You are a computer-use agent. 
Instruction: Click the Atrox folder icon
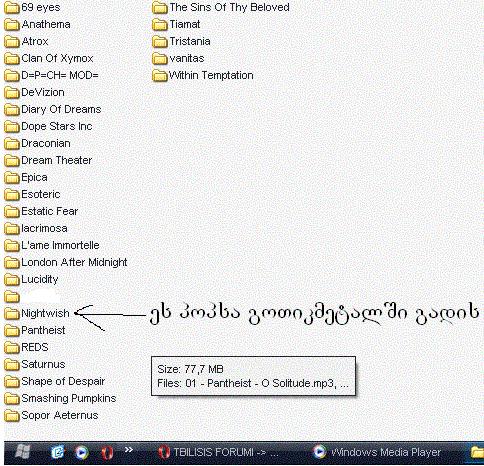pos(12,41)
